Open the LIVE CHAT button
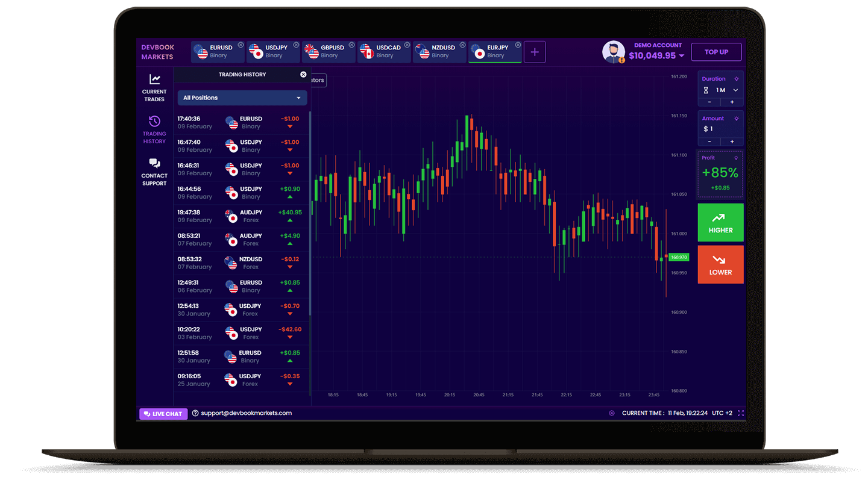 (x=163, y=414)
